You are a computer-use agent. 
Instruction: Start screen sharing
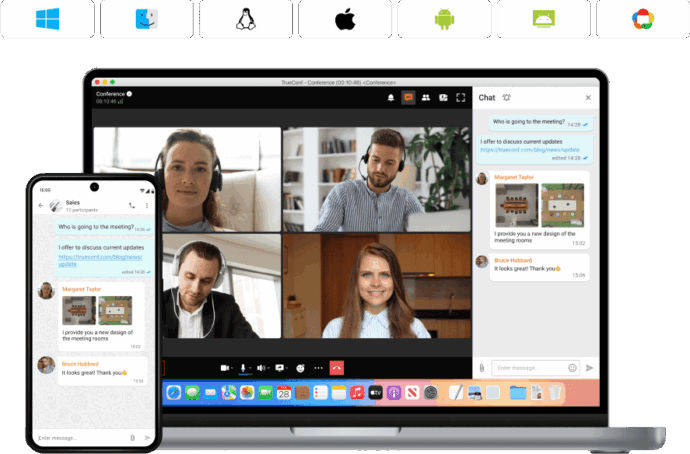click(279, 368)
